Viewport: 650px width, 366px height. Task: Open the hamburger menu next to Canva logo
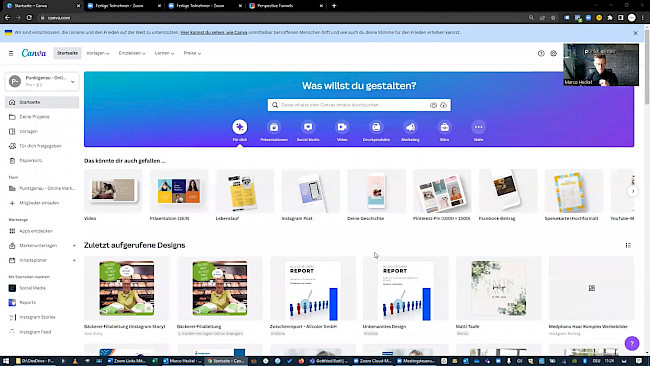(11, 53)
